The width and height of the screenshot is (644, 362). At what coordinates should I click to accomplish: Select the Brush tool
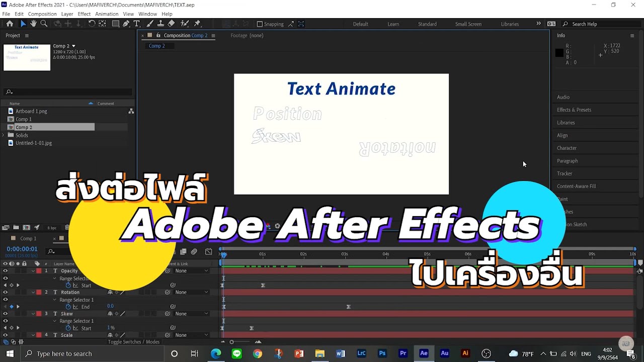(x=150, y=24)
